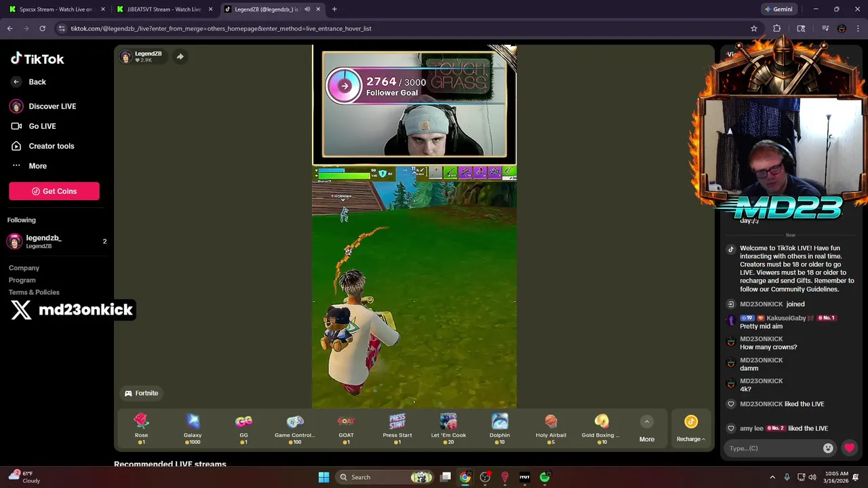
Task: Switch to Spxcsx Stream browser tab
Action: 56,9
